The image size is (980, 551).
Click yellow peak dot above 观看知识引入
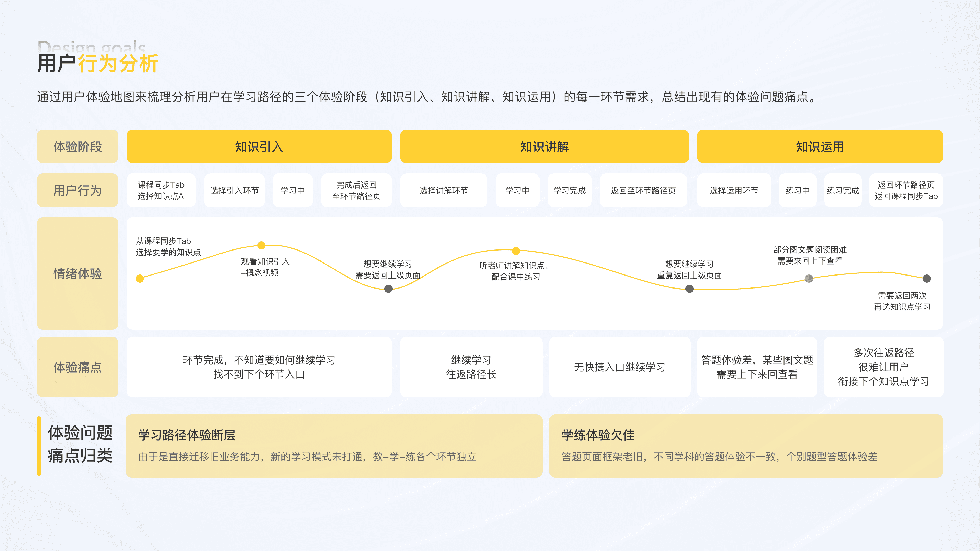tap(261, 245)
